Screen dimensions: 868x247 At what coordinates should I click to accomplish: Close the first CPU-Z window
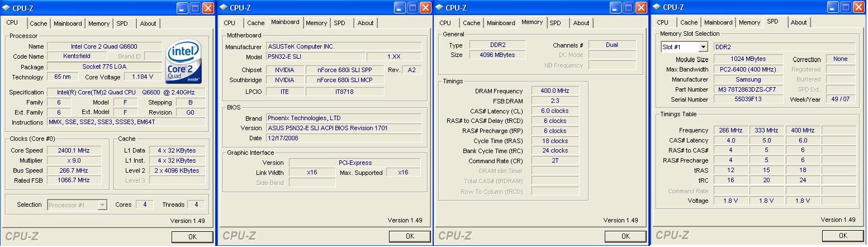click(208, 8)
